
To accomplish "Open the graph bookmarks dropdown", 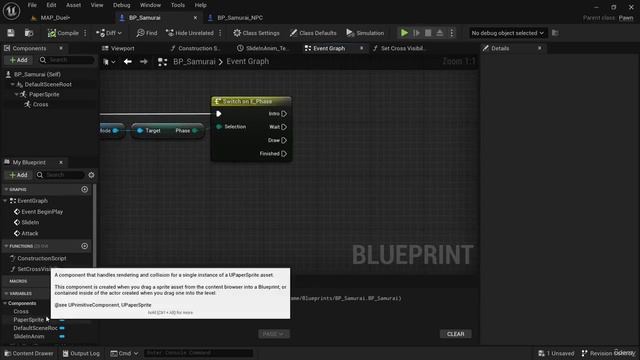I will (x=109, y=62).
